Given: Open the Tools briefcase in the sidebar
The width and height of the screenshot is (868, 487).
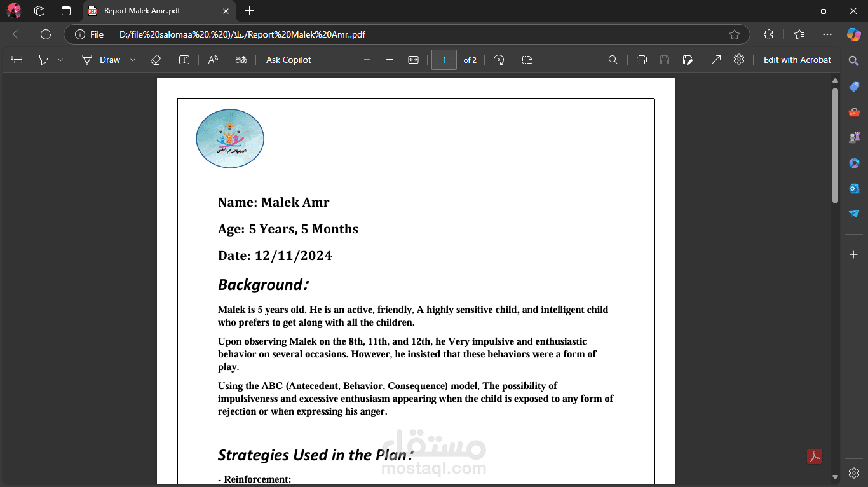Looking at the screenshot, I should click(x=854, y=112).
